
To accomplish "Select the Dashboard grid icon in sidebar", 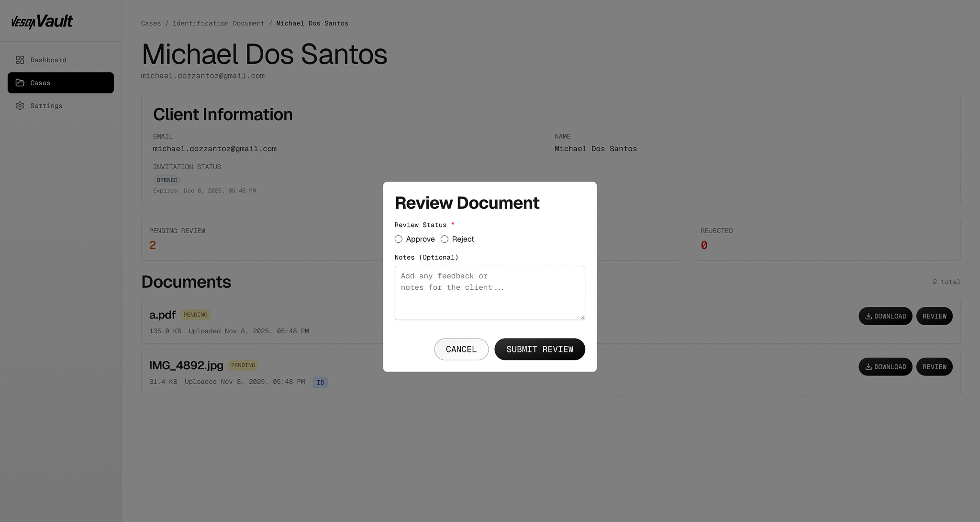I will click(x=20, y=59).
